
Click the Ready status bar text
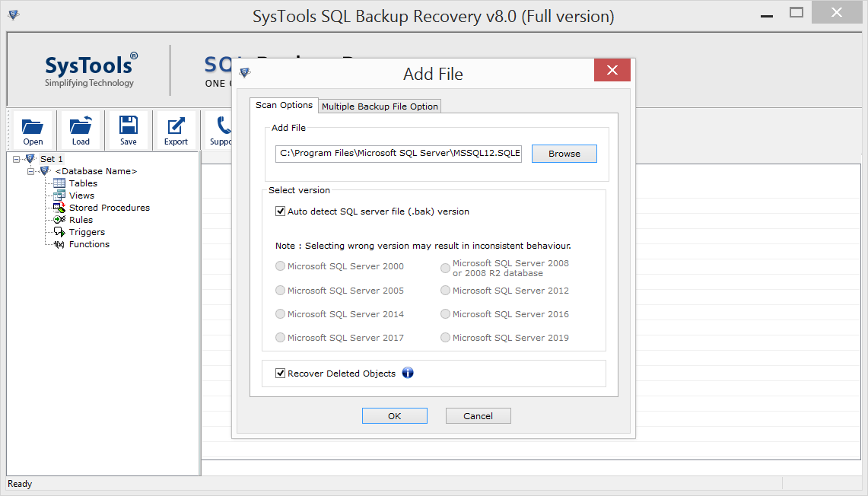pyautogui.click(x=20, y=484)
